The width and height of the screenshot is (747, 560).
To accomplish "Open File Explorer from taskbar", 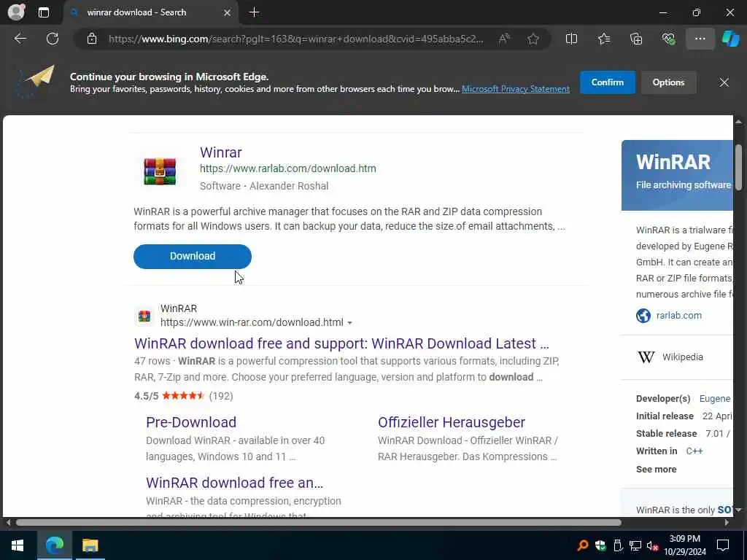I will click(90, 545).
